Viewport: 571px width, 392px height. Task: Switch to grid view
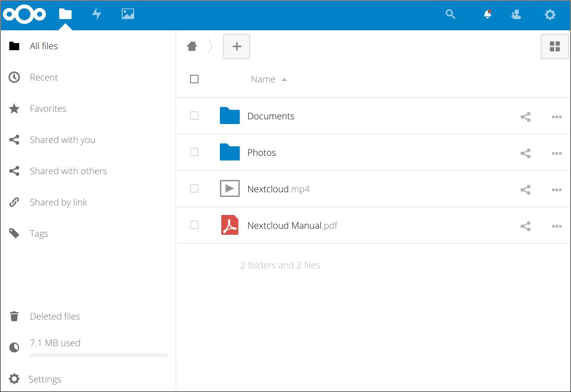coord(554,46)
